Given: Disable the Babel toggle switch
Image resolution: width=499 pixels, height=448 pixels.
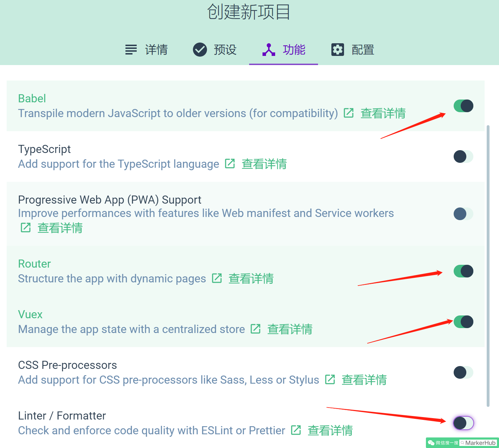Looking at the screenshot, I should (x=464, y=106).
